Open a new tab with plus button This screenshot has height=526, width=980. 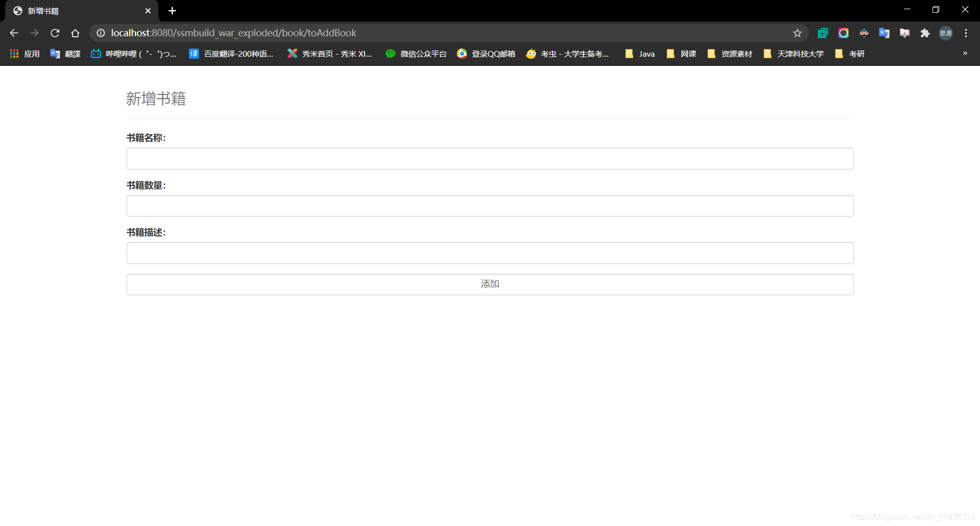pos(172,11)
